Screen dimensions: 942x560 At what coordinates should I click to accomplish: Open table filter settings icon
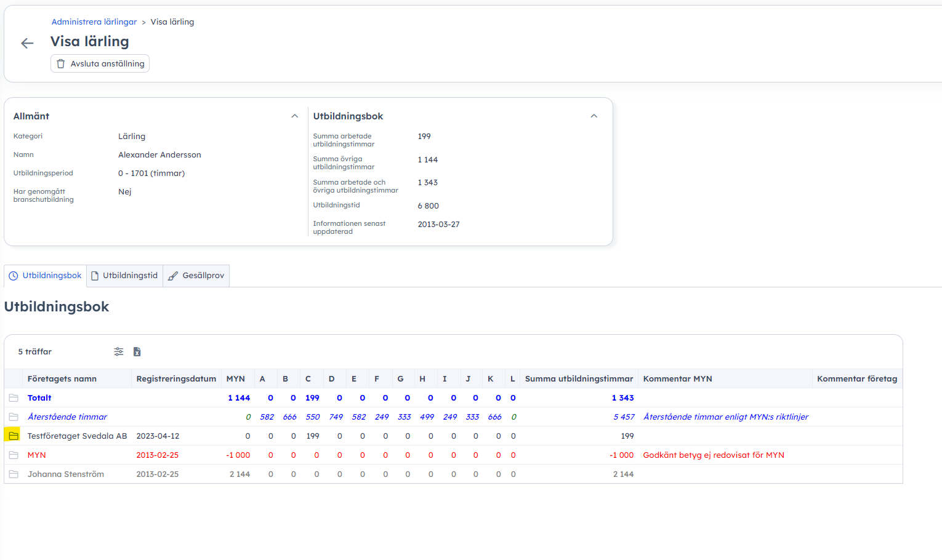point(119,351)
